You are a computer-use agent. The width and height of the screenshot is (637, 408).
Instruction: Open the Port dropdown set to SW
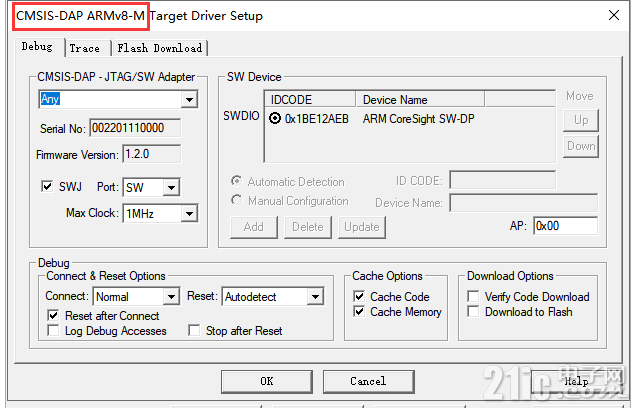click(151, 187)
